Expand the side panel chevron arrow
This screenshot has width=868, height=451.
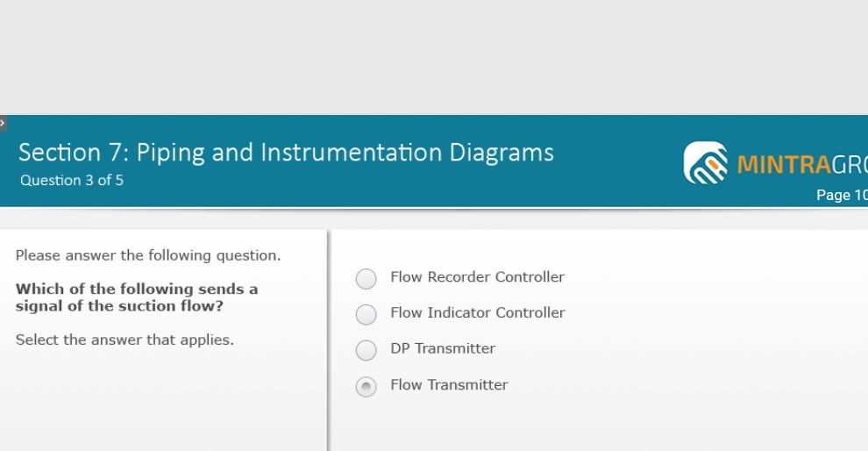3,123
